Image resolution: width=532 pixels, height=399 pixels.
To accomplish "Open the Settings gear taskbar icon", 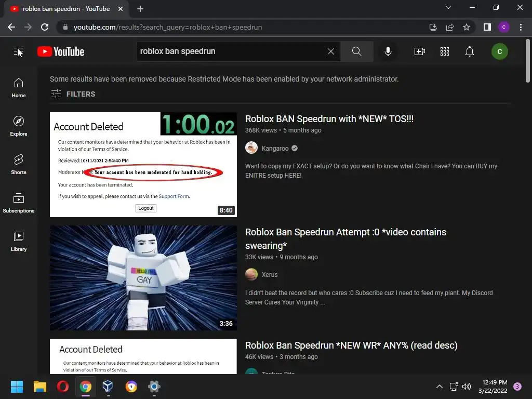I will click(154, 387).
